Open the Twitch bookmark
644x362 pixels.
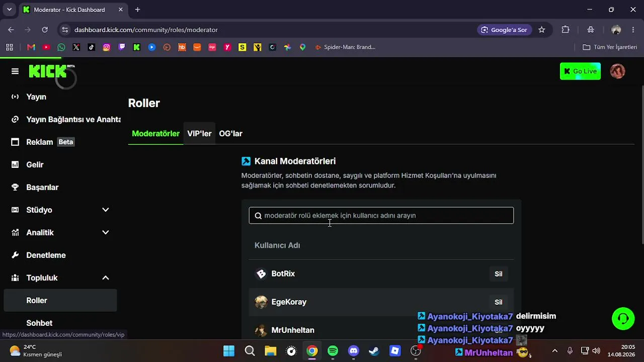122,47
